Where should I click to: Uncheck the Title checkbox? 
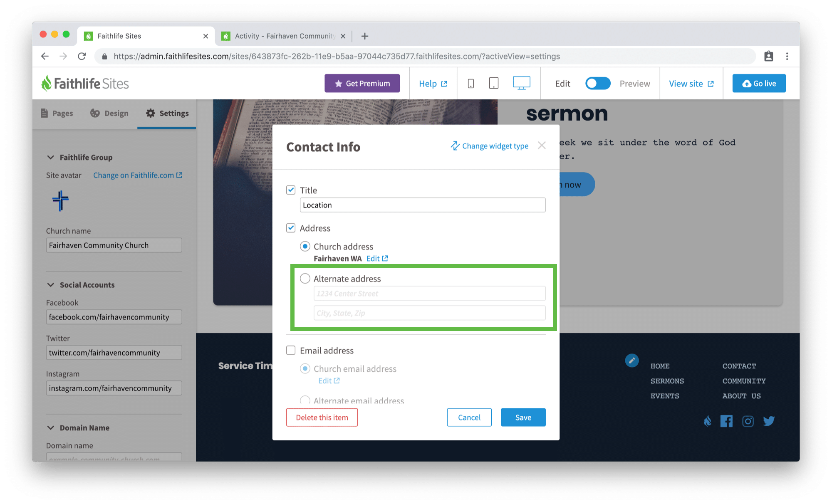pyautogui.click(x=291, y=190)
